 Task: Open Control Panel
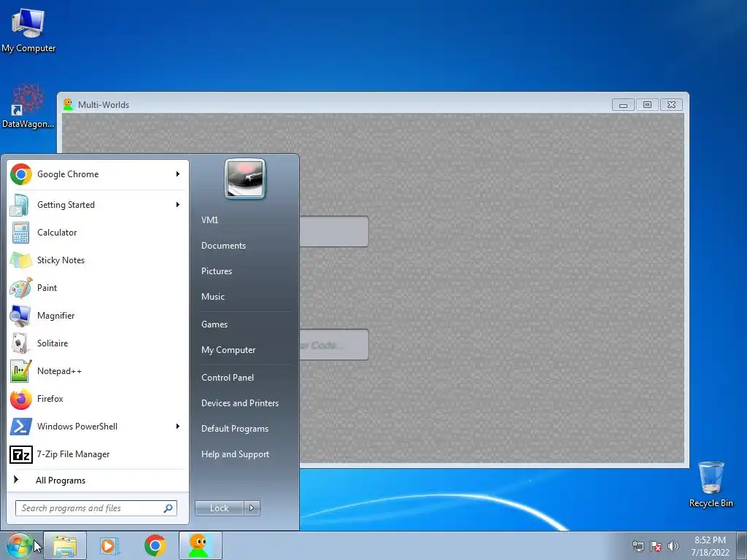click(x=228, y=378)
